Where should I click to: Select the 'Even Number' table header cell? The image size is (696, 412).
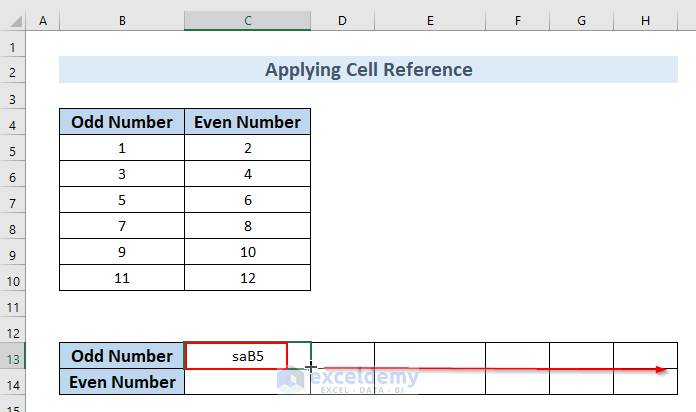[x=247, y=122]
